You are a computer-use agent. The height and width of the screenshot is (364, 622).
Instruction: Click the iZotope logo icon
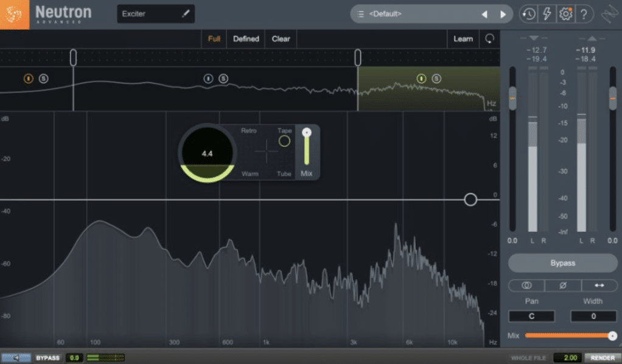coord(14,14)
